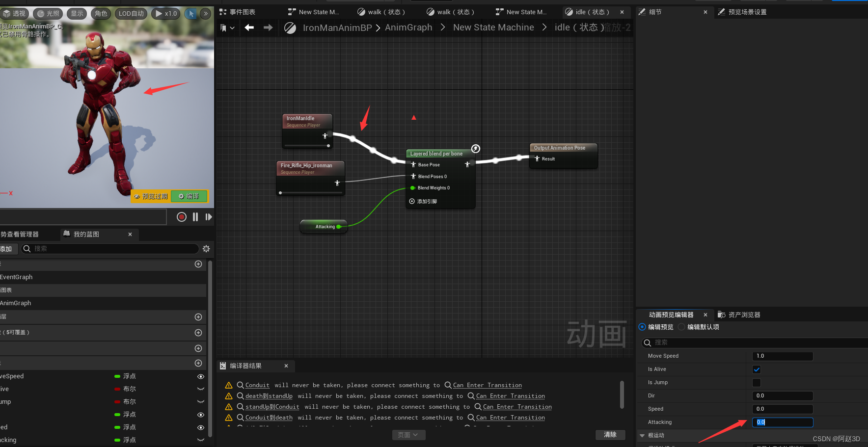Open the Character viewport menu
The image size is (868, 447).
[101, 14]
